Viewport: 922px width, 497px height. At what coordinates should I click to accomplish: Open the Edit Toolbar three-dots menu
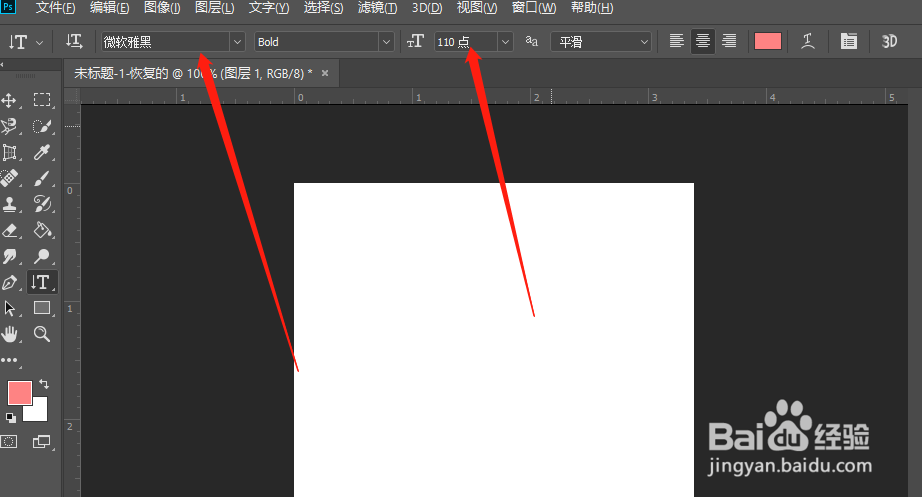[x=9, y=360]
